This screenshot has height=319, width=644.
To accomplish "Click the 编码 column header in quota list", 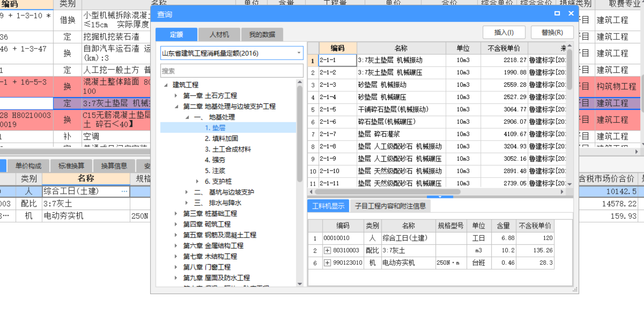I will click(338, 48).
